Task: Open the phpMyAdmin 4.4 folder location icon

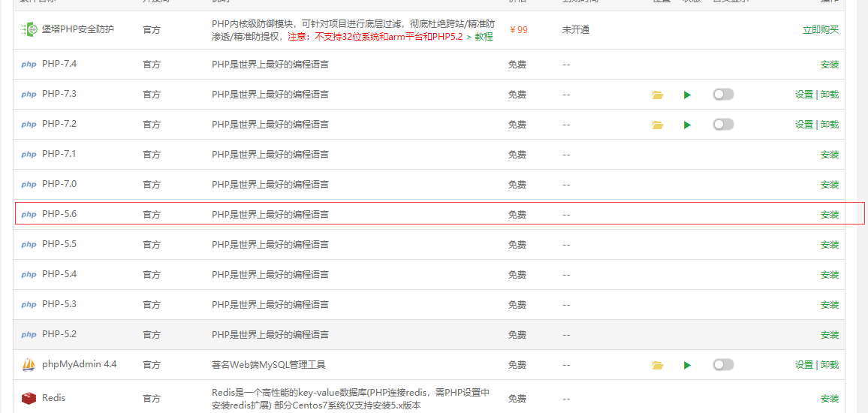Action: point(658,365)
